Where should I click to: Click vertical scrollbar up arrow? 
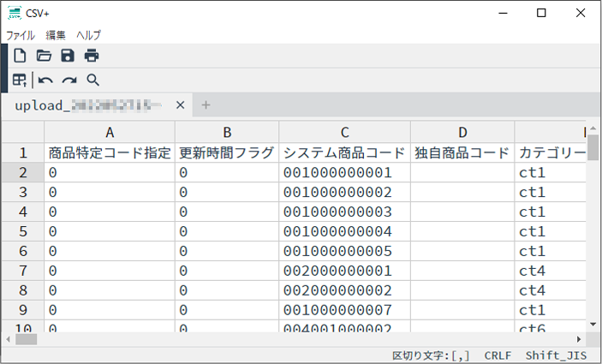coord(593,128)
